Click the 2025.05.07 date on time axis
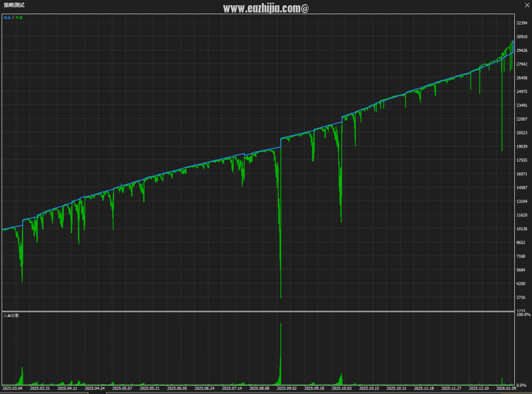This screenshot has width=532, height=394. click(122, 389)
